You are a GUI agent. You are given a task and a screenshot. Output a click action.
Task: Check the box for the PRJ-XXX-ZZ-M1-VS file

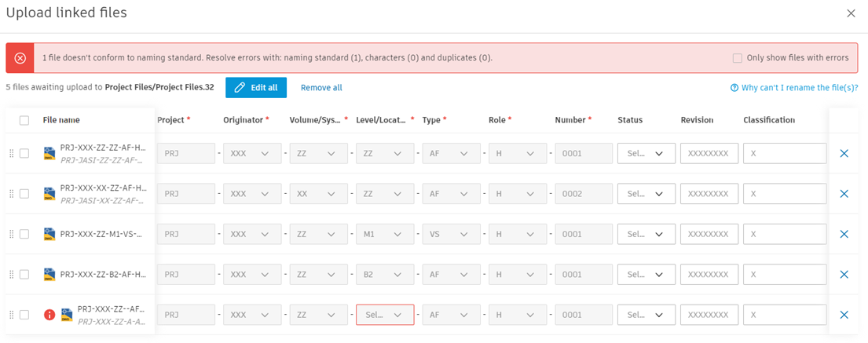(24, 234)
